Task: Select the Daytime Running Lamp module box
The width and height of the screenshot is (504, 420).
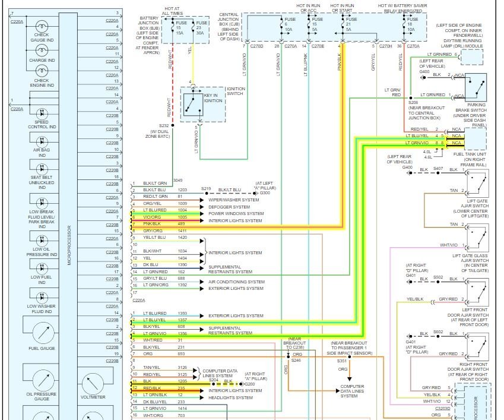Action: coord(472,57)
